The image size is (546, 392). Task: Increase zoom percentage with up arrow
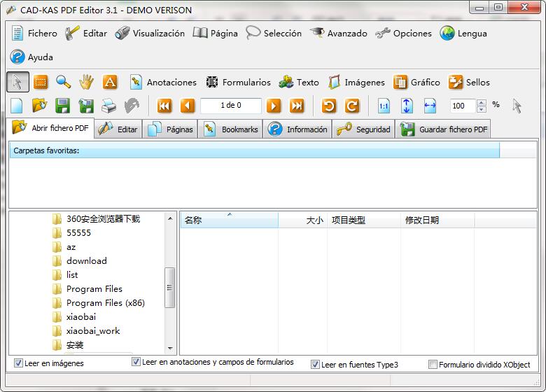click(x=481, y=102)
